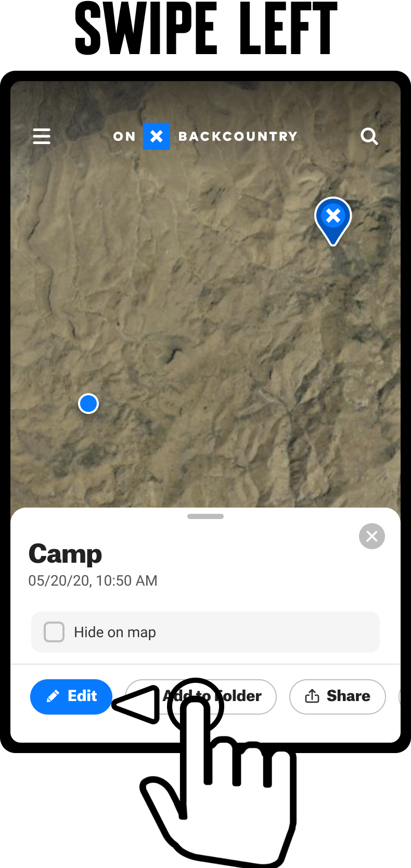Click the 05/20/20 timestamp text
411x868 pixels.
[x=93, y=580]
